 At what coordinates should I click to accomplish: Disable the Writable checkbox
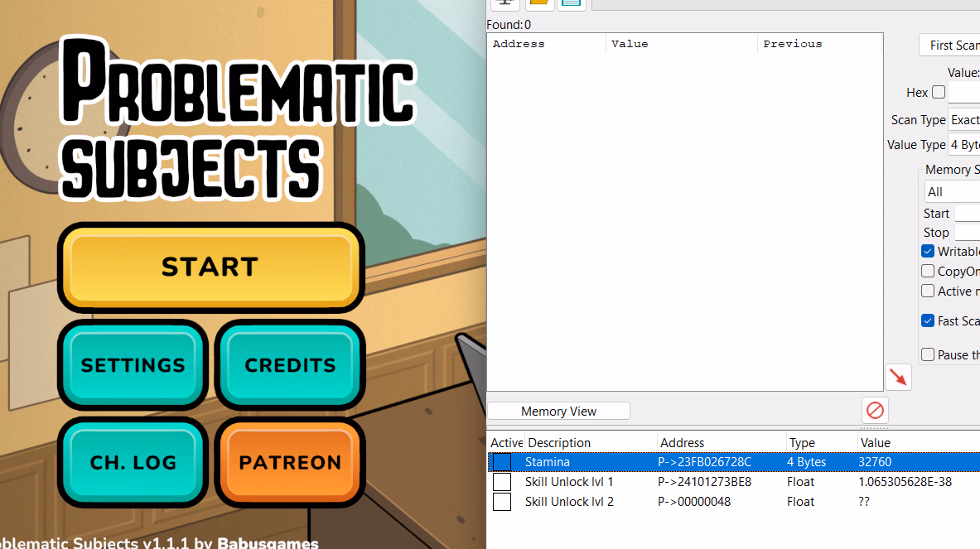tap(928, 251)
